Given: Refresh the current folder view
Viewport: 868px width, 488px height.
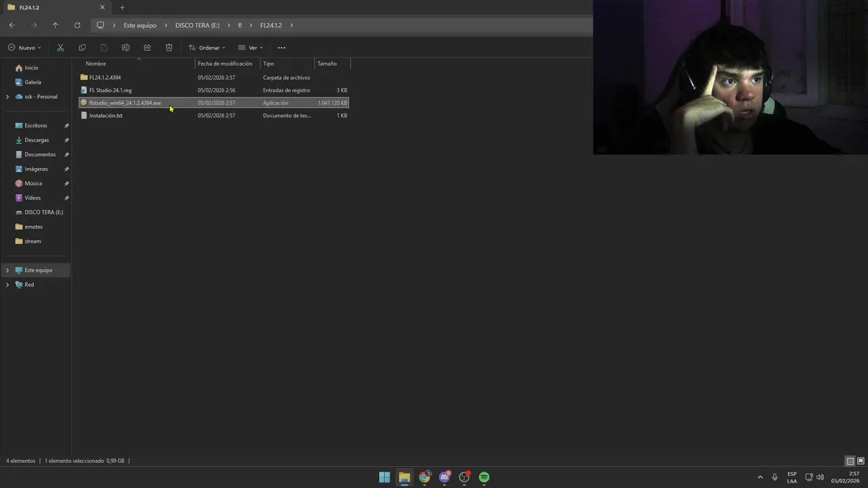Looking at the screenshot, I should (77, 25).
